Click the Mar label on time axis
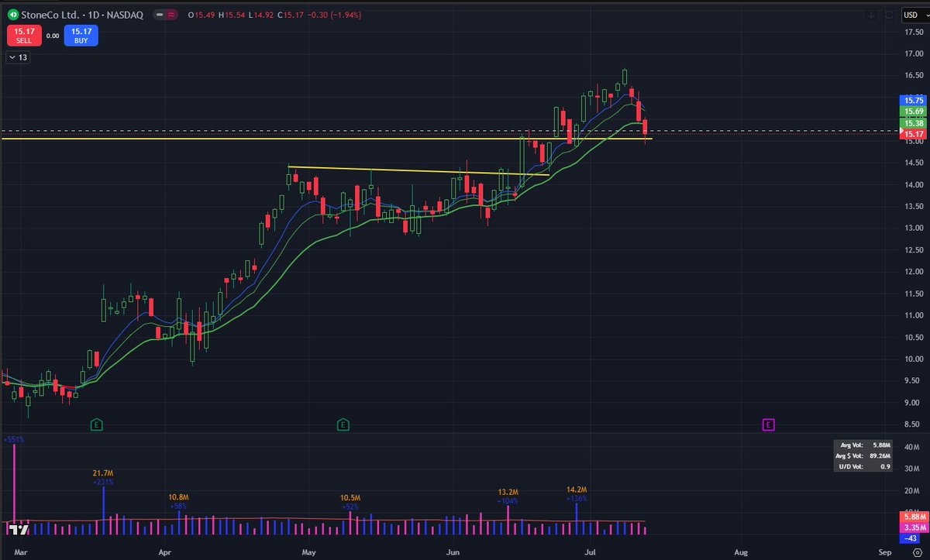The width and height of the screenshot is (930, 560). pos(20,553)
